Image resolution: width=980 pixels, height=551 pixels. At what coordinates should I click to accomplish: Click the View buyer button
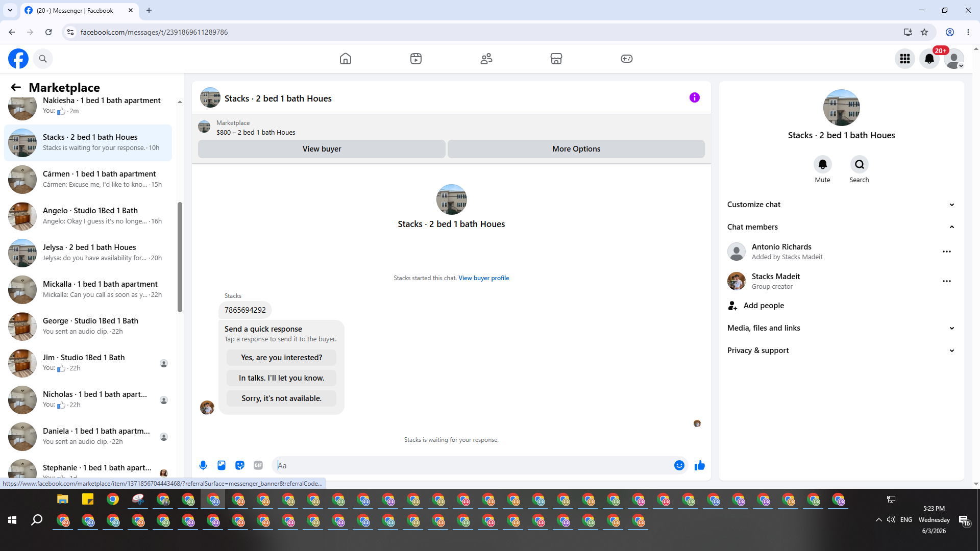322,149
